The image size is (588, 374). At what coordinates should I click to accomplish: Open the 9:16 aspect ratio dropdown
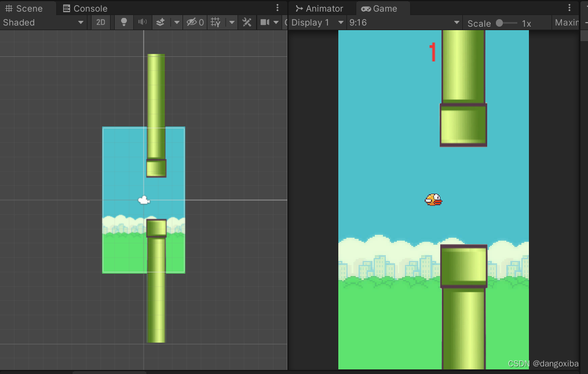pyautogui.click(x=404, y=23)
